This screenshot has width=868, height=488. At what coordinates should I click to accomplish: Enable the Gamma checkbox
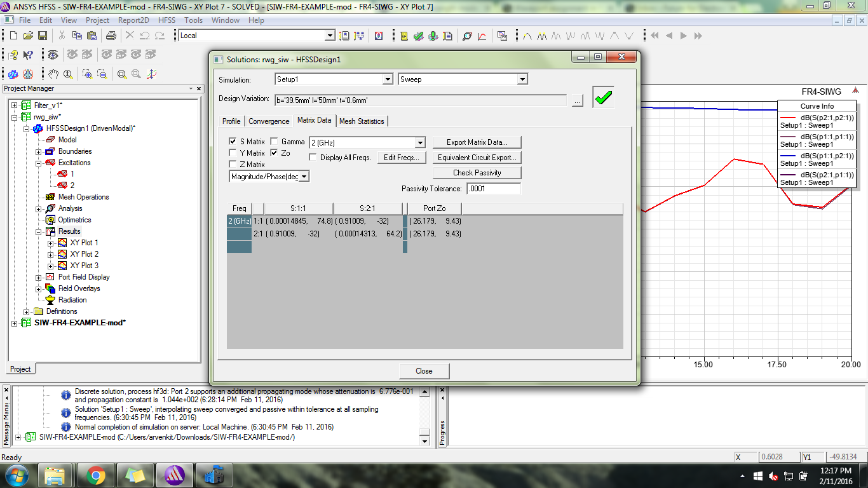pyautogui.click(x=275, y=142)
